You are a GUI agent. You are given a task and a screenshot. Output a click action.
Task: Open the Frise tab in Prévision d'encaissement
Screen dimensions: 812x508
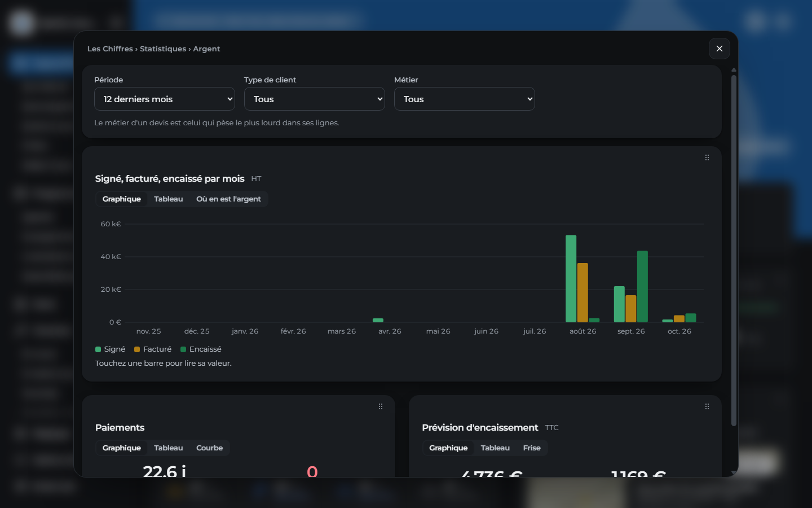[x=532, y=448]
